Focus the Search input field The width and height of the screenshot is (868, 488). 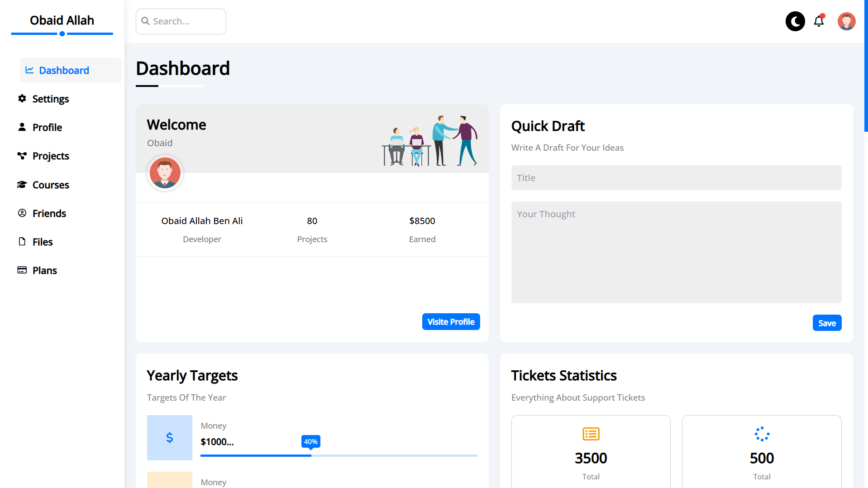click(x=181, y=21)
